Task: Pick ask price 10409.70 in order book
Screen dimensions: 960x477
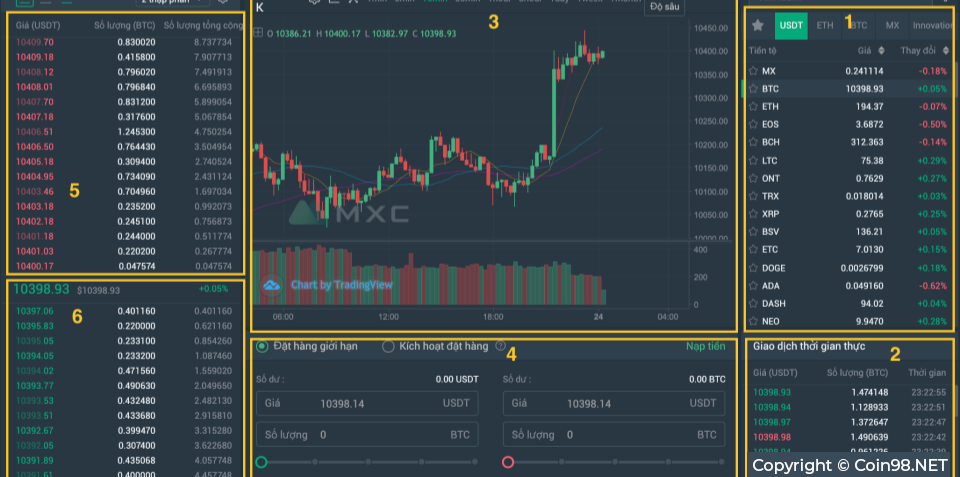Action: 35,42
